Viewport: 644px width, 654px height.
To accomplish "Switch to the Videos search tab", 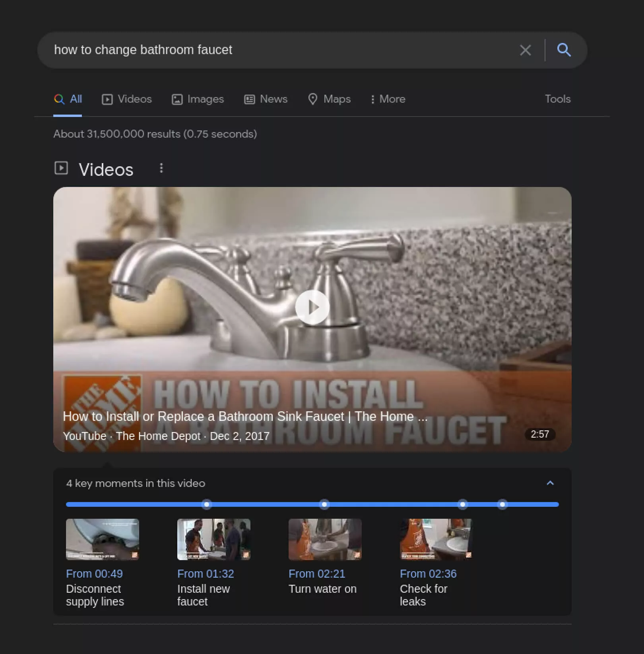I will coord(127,99).
